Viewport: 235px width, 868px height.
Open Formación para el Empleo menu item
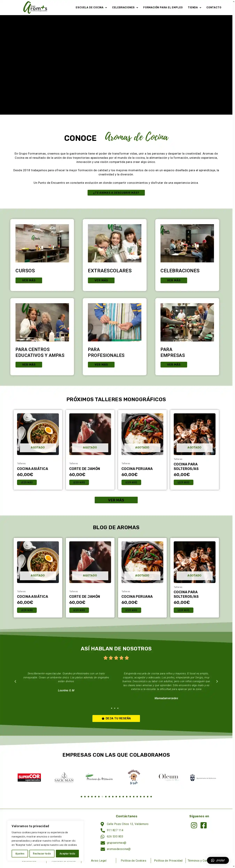pos(163,7)
